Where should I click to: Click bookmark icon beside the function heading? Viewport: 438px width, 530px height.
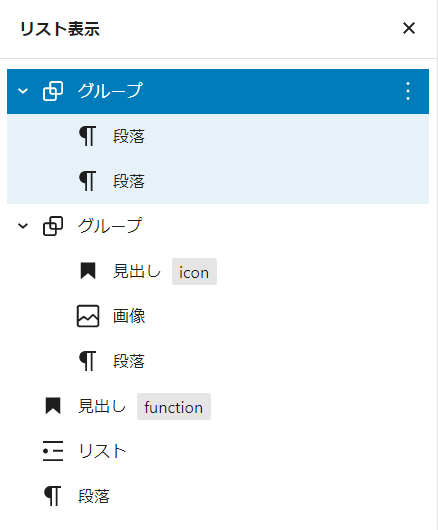pyautogui.click(x=53, y=406)
